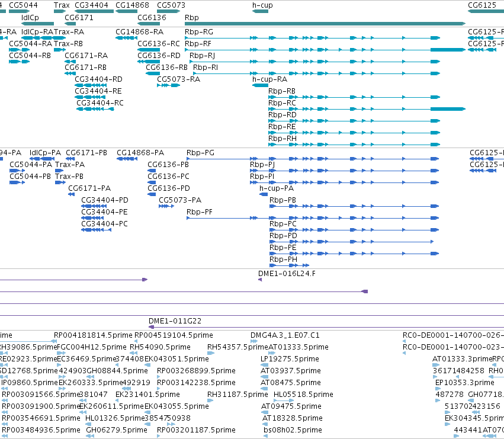Click transcript label Rbp-RD
The image size is (504, 439).
[x=283, y=115]
